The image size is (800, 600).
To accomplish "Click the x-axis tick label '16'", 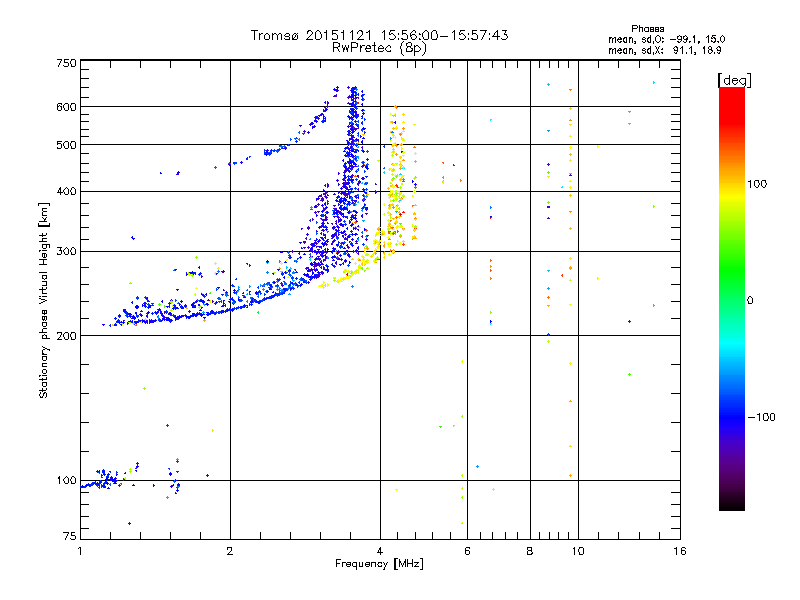I will click(680, 551).
